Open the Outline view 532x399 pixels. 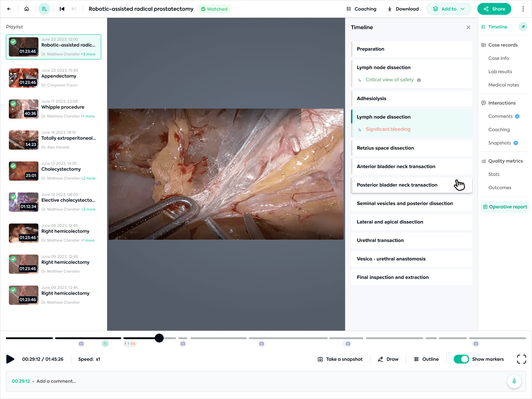[x=426, y=359]
